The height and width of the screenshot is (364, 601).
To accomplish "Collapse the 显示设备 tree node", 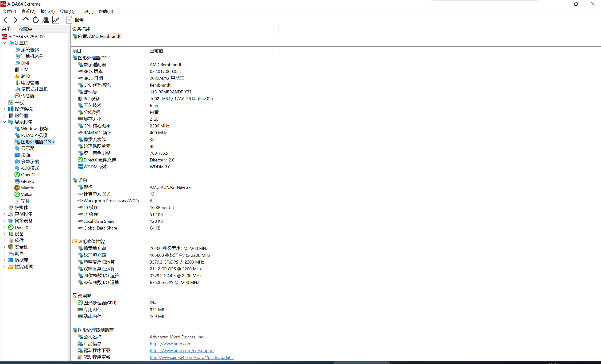I will coord(4,122).
